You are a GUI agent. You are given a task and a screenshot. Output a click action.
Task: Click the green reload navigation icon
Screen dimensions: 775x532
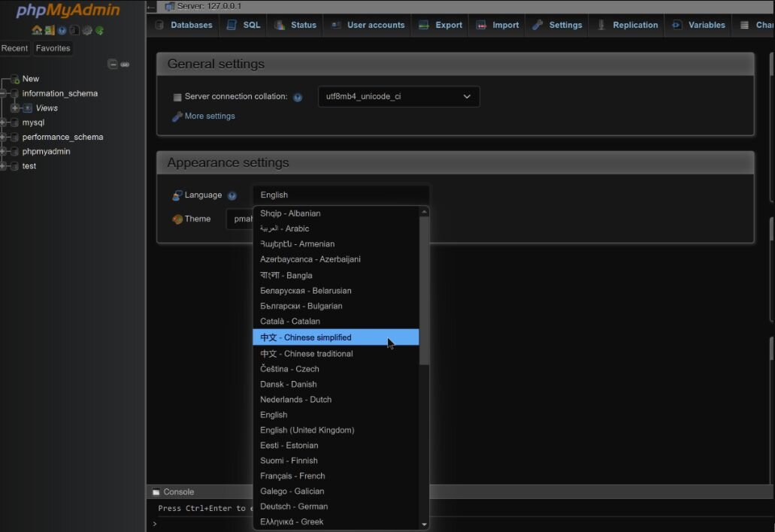click(x=99, y=31)
